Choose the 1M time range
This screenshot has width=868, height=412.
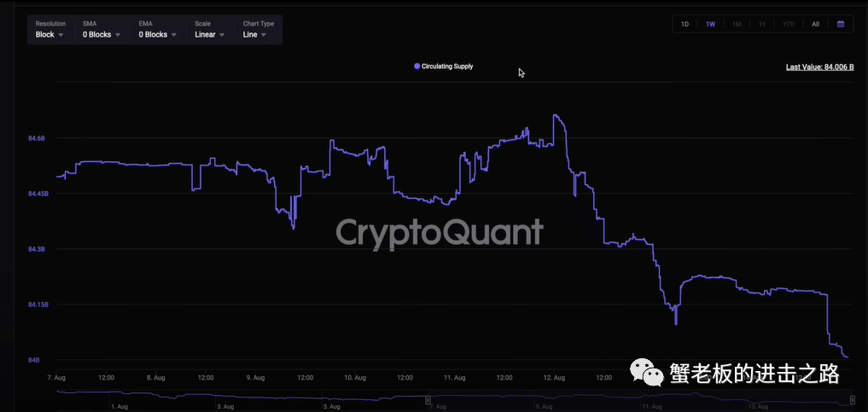(x=737, y=24)
